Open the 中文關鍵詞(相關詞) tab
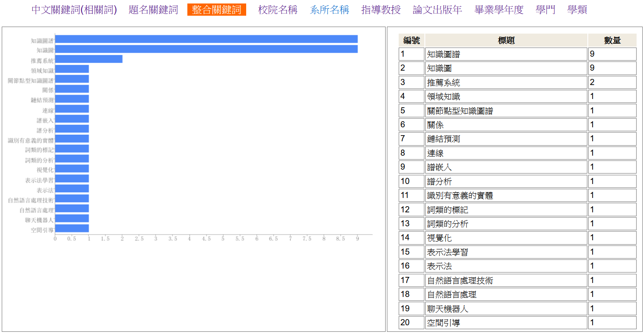This screenshot has height=334, width=644. point(74,10)
